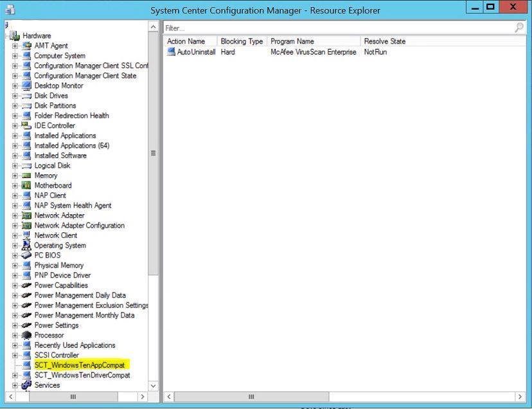Click the tree pane scroll up arrow
Image resolution: width=532 pixels, height=409 pixels.
154,27
